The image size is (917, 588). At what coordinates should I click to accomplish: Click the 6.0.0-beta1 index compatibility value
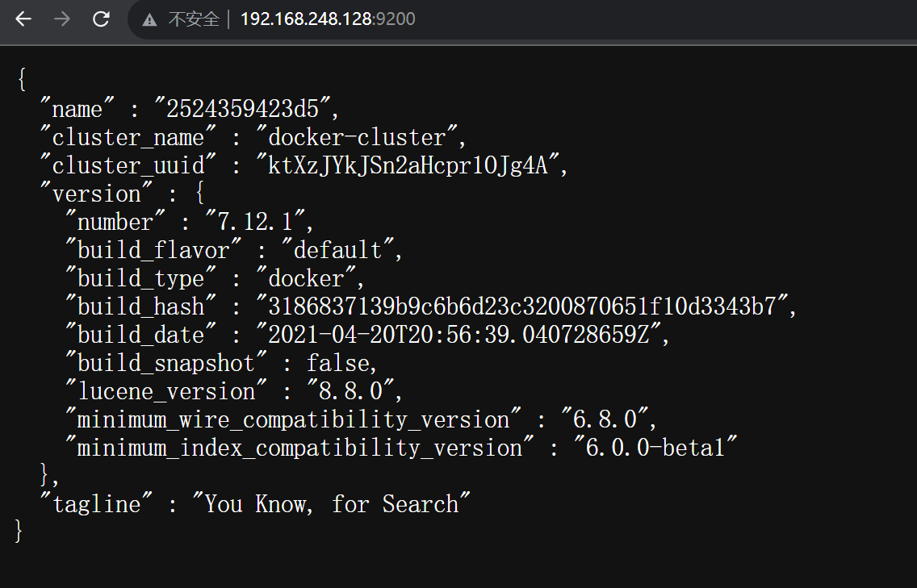tap(655, 448)
